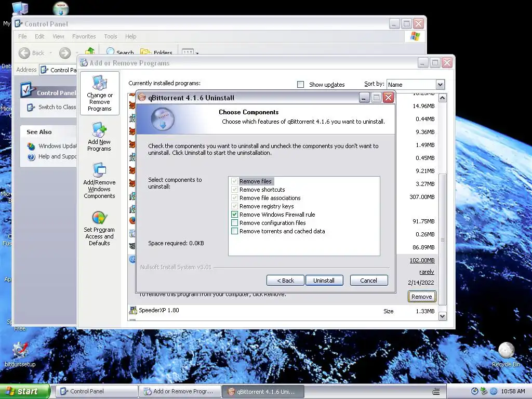Switch to Add or Remove Programs taskbar button

180,391
